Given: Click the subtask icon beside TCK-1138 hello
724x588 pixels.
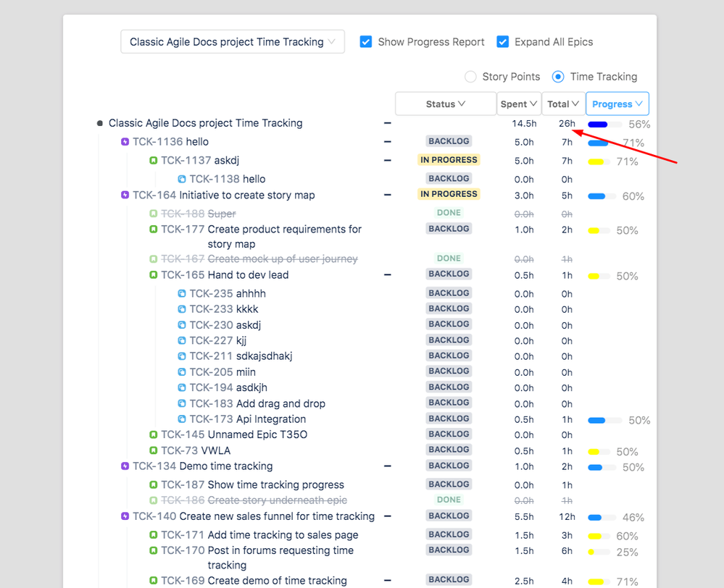Looking at the screenshot, I should coord(183,179).
